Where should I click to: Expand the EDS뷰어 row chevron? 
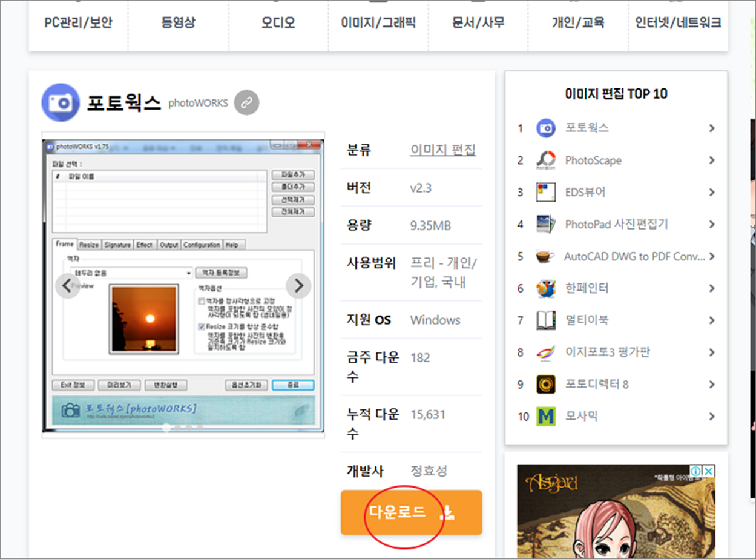pyautogui.click(x=712, y=193)
